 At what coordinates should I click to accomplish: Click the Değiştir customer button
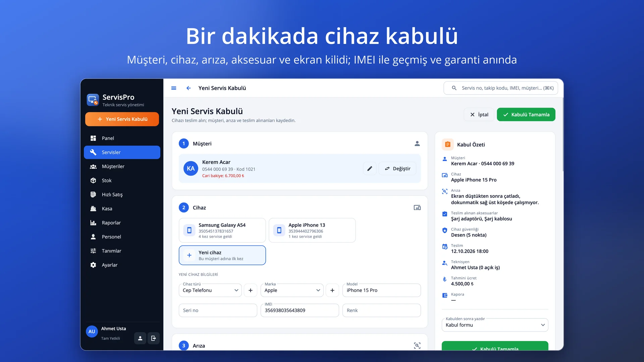pyautogui.click(x=397, y=169)
